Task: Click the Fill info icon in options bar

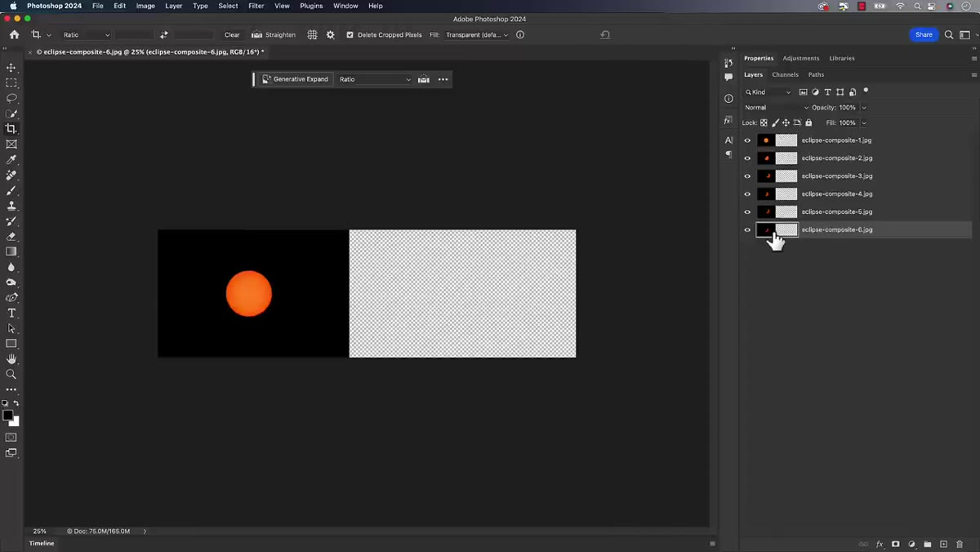Action: coord(520,35)
